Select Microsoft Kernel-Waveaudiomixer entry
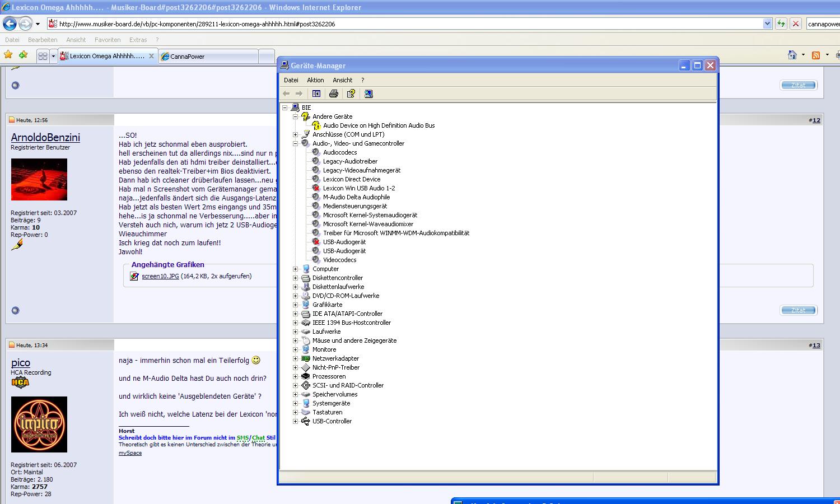 pos(368,224)
